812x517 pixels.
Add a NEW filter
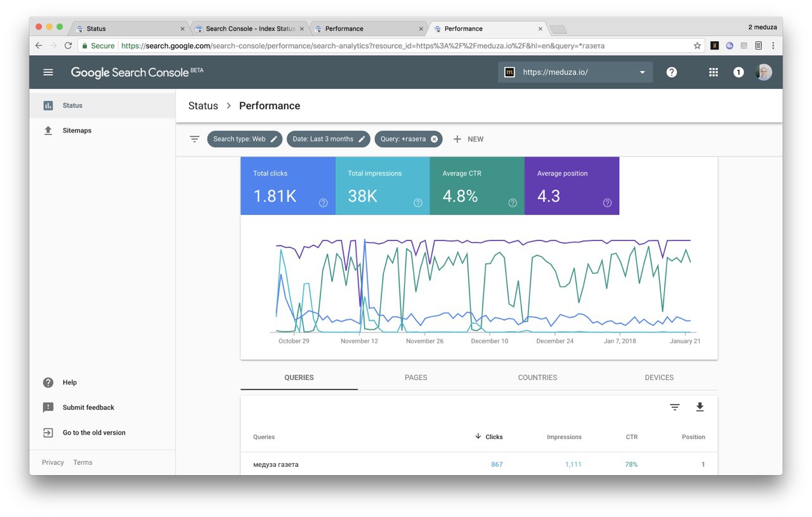(468, 139)
